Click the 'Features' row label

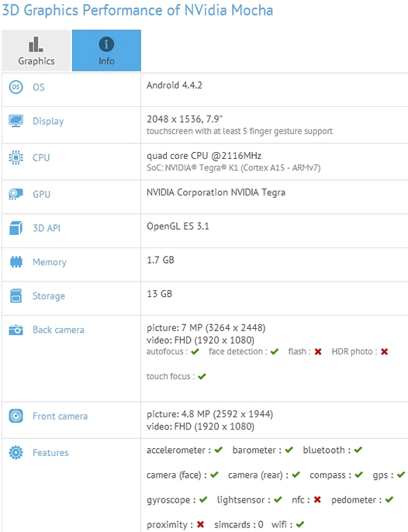[x=50, y=453]
